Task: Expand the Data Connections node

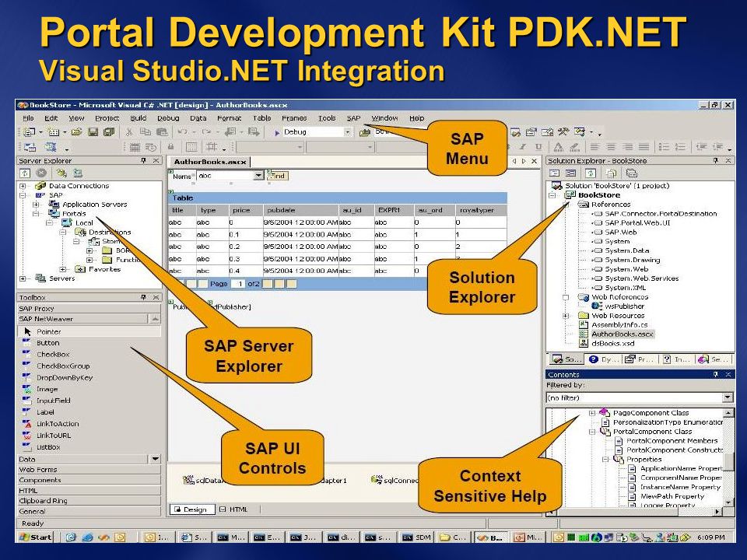Action: point(23,186)
